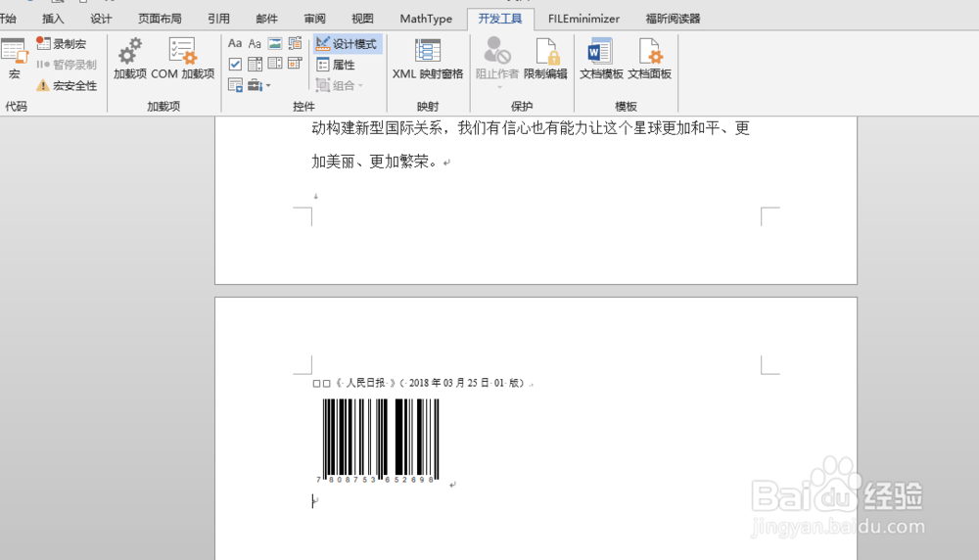Open the legacy tools toolbox dropdown
Viewport: 979px width, 560px height.
point(259,85)
